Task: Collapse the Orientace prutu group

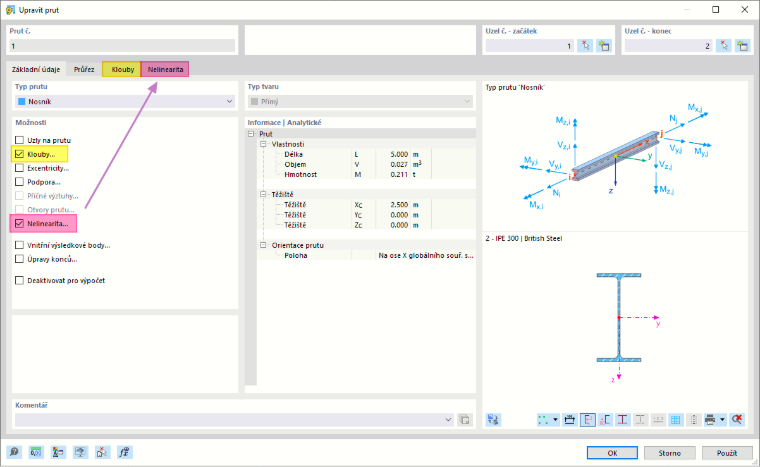Action: tap(263, 245)
